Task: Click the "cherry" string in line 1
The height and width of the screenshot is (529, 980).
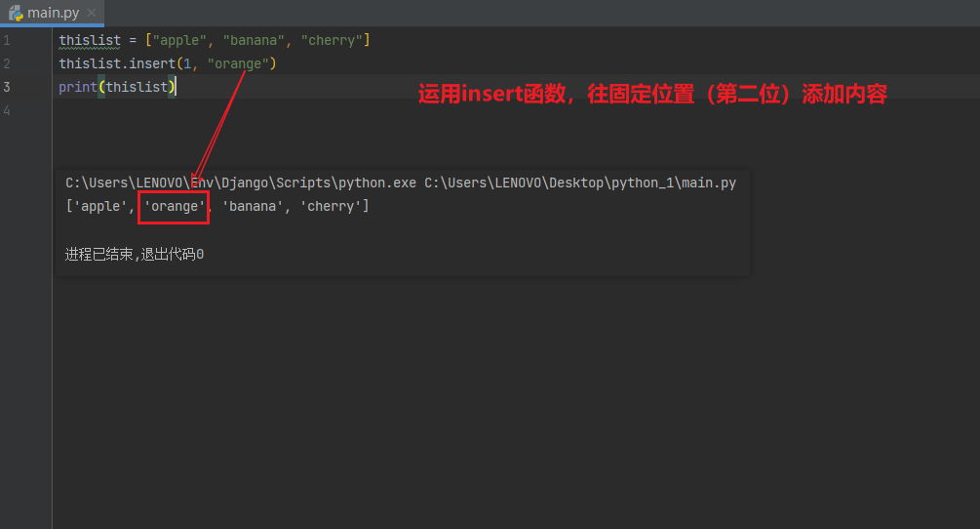Action: [x=332, y=41]
